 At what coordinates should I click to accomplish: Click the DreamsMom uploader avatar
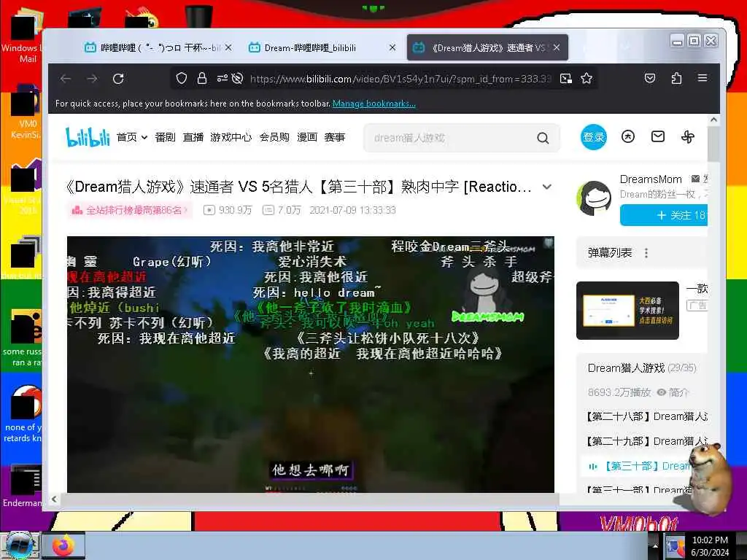pos(594,198)
